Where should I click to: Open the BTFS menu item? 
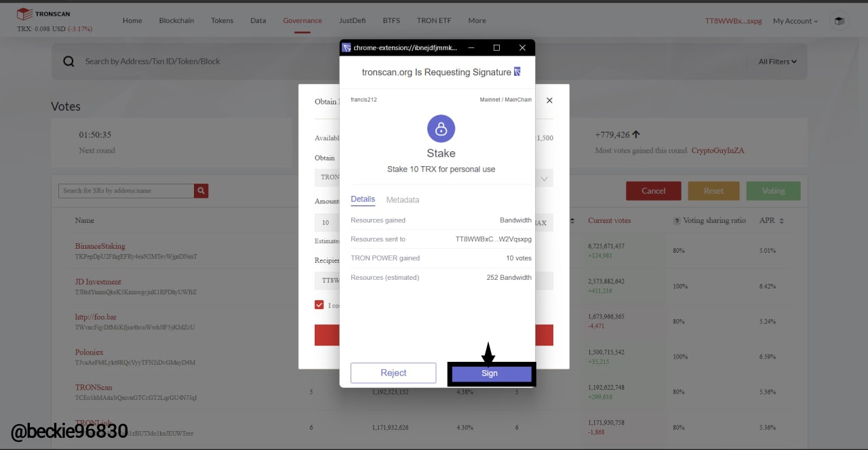(391, 20)
